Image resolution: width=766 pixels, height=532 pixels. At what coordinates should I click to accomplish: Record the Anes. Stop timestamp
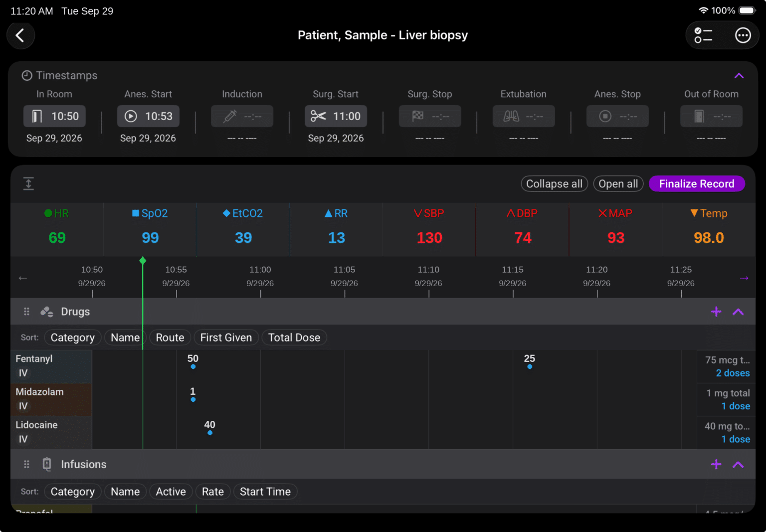click(x=617, y=116)
